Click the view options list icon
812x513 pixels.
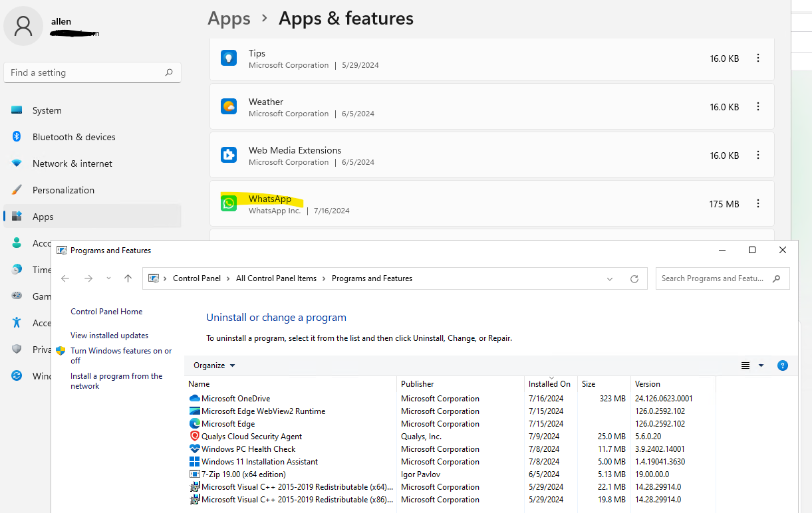pos(745,365)
